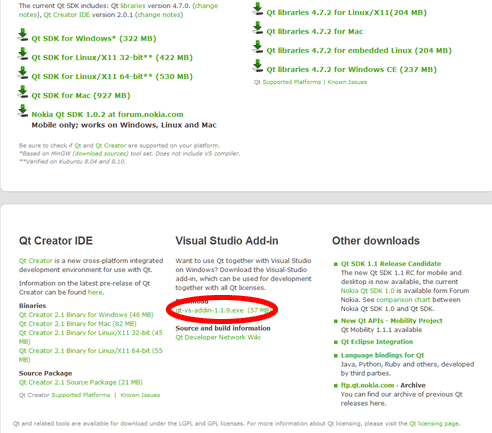Open Qt SDK 1.1 Release Candidate link
This screenshot has height=433, width=492.
391,264
